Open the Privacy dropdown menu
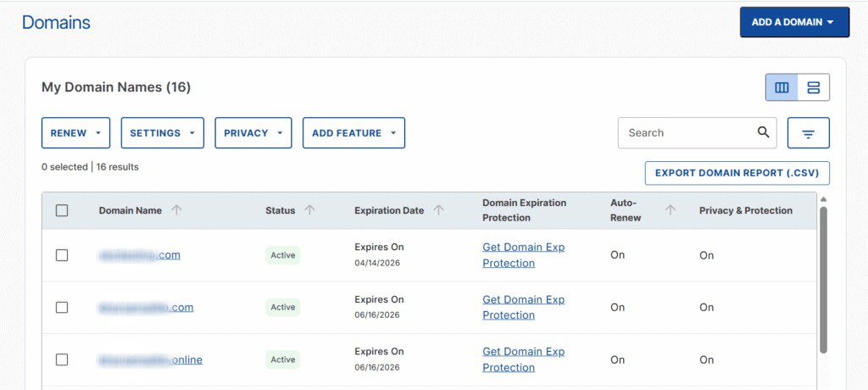 253,133
